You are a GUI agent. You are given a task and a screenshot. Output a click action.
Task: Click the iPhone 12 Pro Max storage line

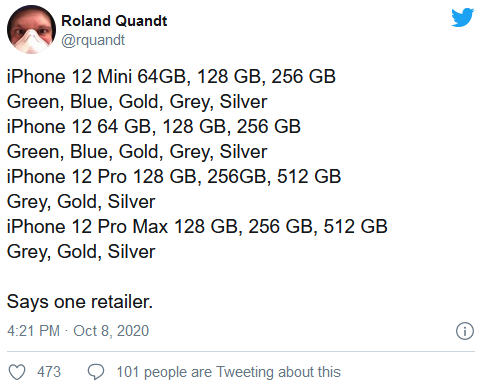pos(197,227)
